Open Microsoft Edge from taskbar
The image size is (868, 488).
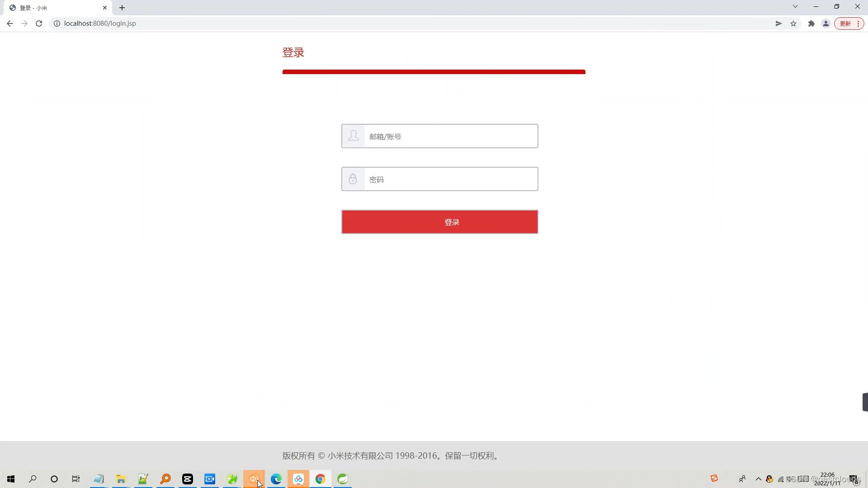pos(276,479)
